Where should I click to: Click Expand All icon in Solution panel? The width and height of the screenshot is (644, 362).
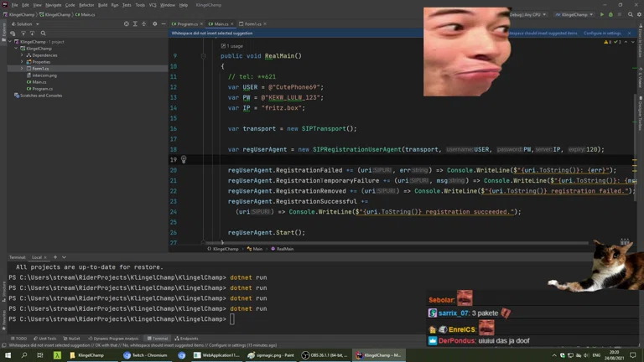click(135, 23)
